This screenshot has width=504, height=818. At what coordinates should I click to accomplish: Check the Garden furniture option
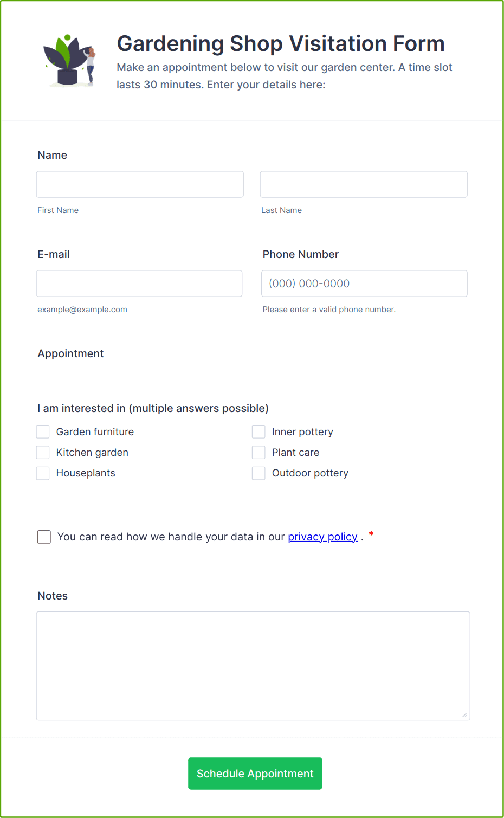coord(43,431)
